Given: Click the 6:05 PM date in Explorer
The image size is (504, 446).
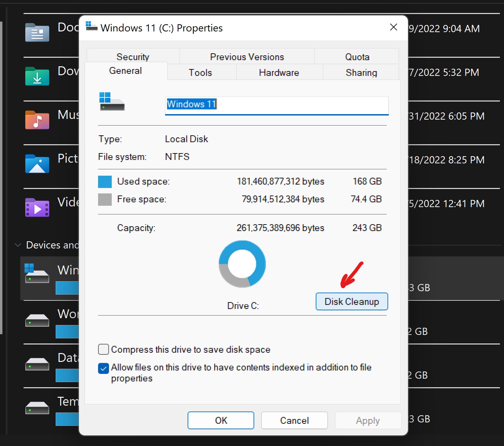Looking at the screenshot, I should 447,116.
